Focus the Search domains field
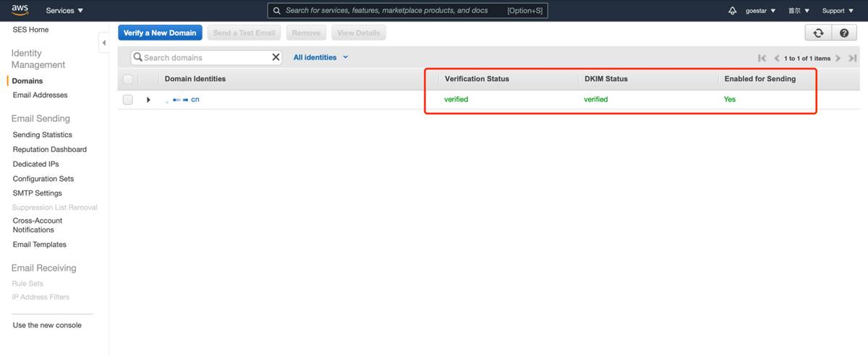 click(207, 57)
